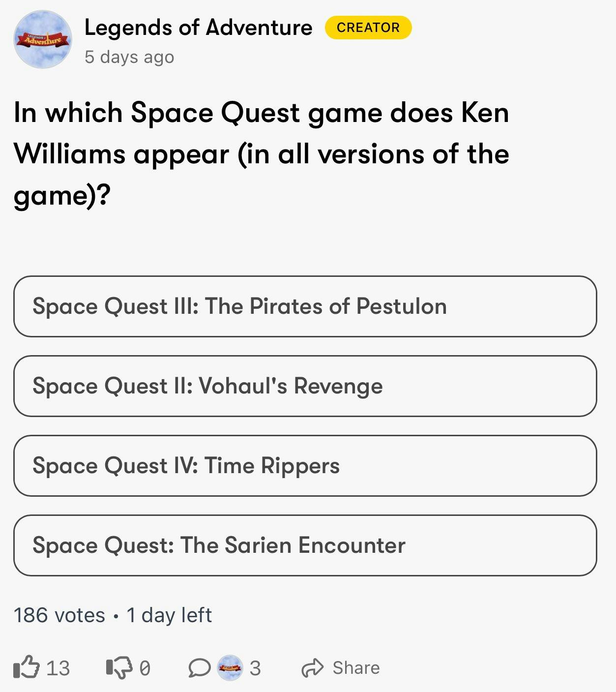Click the thumbs down dislike icon
616x692 pixels.
pyautogui.click(x=119, y=668)
